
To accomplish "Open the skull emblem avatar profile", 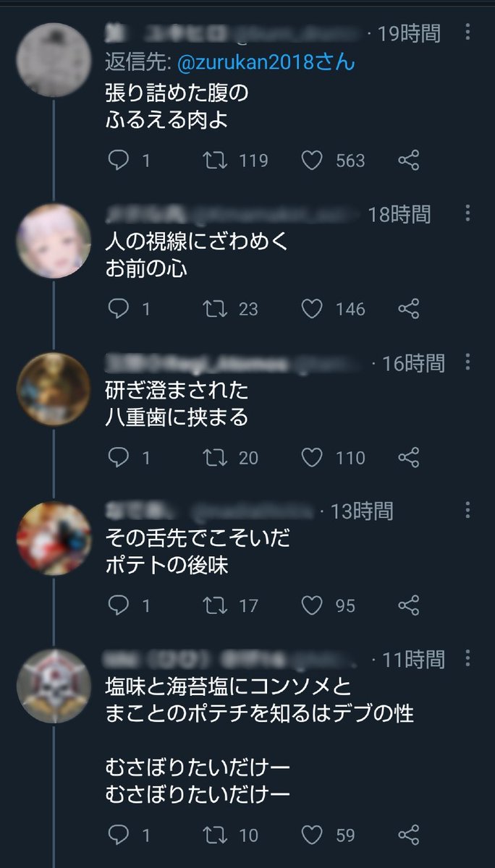I will (54, 686).
